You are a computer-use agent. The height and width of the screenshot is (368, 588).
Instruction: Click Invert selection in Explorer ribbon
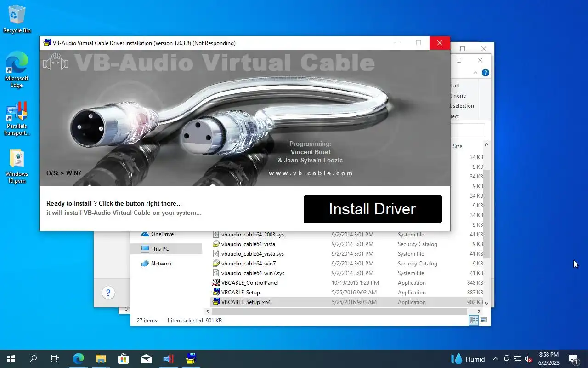pyautogui.click(x=463, y=106)
